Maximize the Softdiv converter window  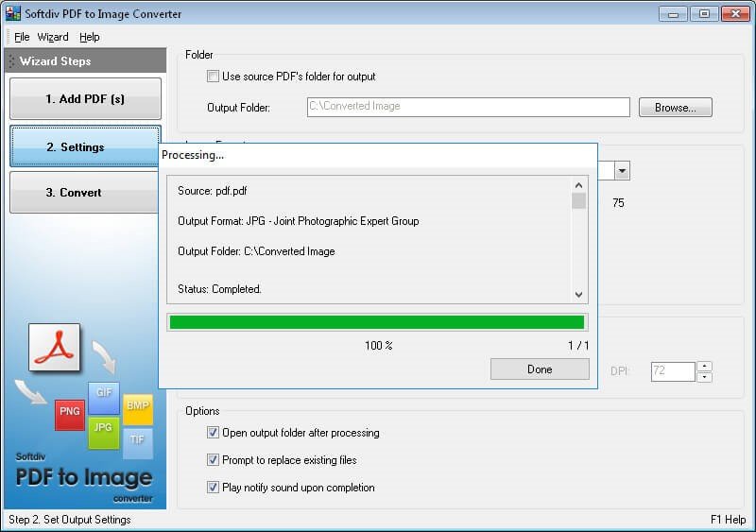click(704, 14)
